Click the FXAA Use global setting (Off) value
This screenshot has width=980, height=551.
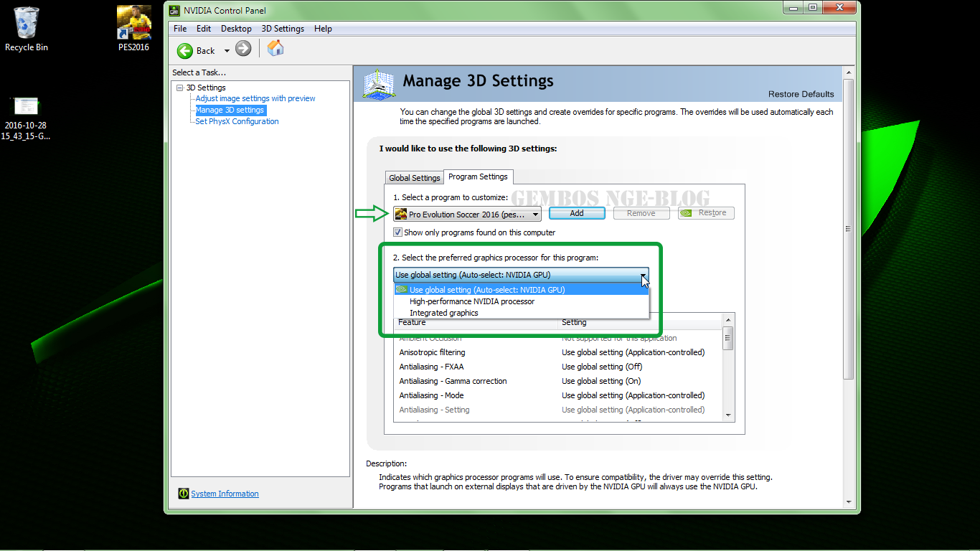tap(602, 367)
